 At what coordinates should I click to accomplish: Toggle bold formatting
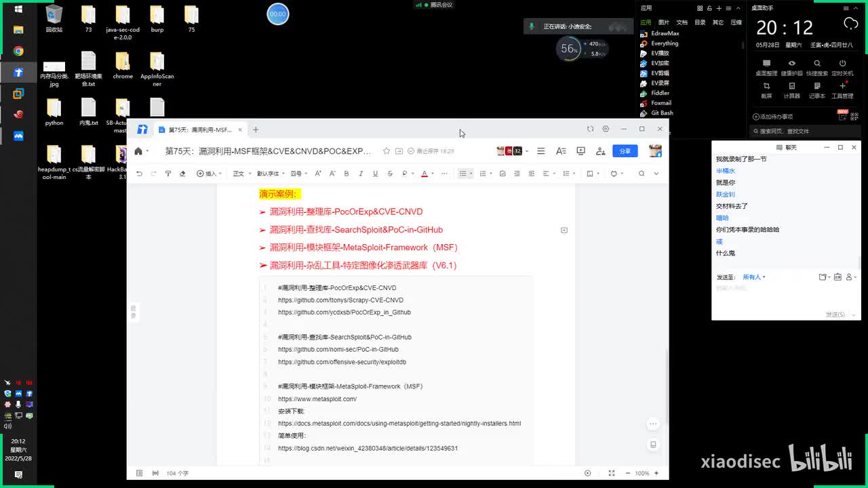click(x=347, y=174)
